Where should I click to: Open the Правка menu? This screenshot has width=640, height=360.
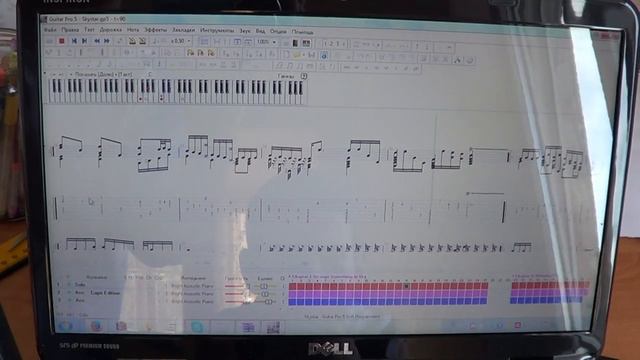(70, 30)
